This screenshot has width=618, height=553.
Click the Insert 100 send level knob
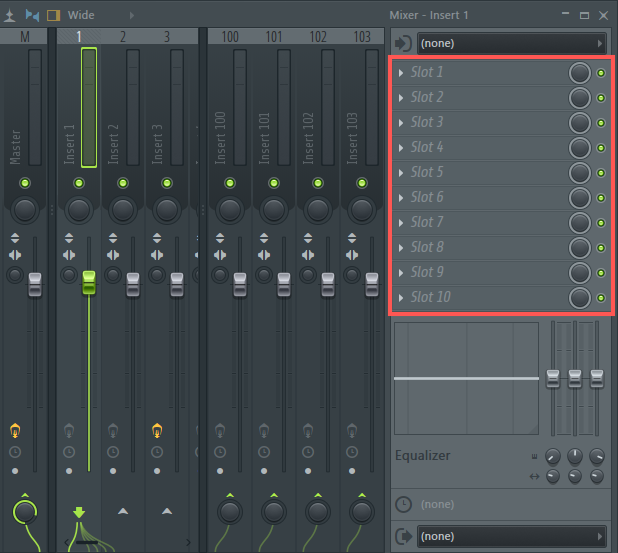[x=230, y=512]
